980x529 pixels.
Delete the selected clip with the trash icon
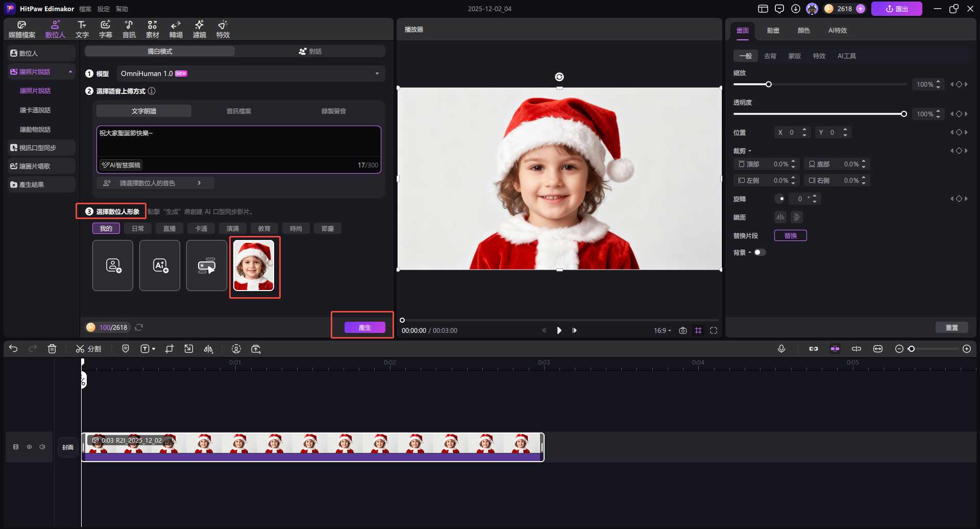(52, 349)
